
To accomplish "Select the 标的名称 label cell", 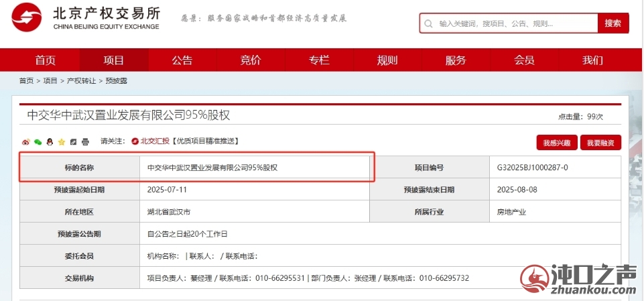I will point(79,168).
